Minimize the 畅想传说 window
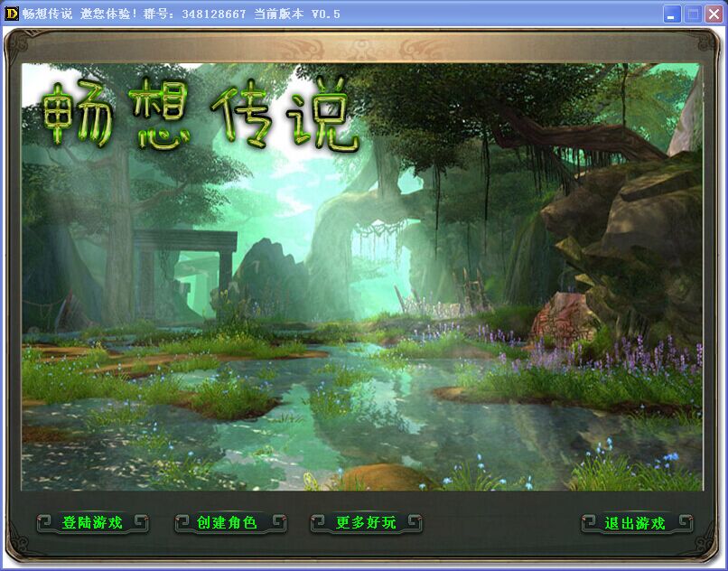This screenshot has width=728, height=571. click(671, 14)
